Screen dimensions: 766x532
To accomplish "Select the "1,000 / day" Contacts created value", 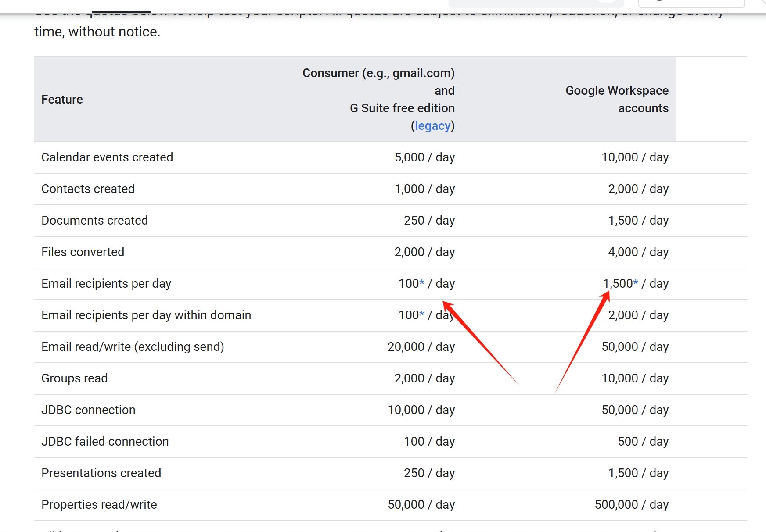I will [424, 189].
